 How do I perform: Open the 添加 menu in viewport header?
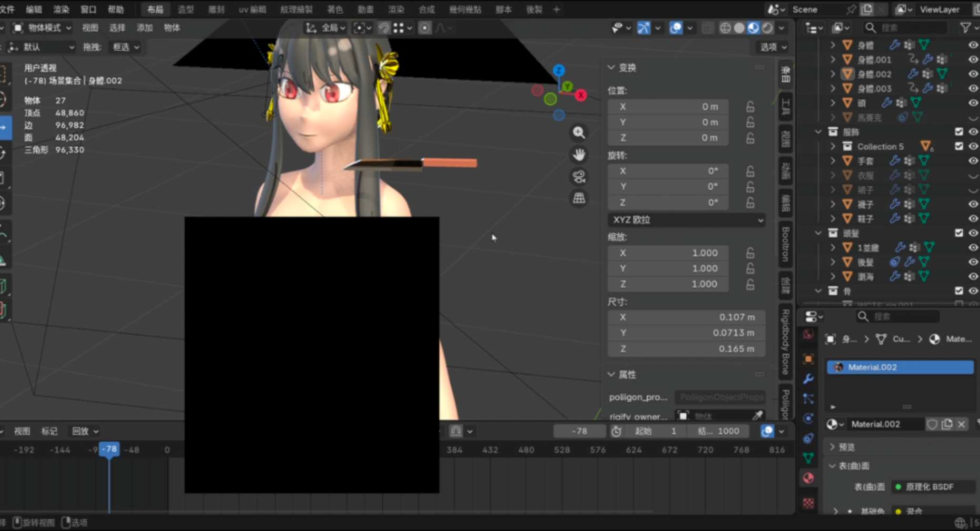click(x=144, y=28)
